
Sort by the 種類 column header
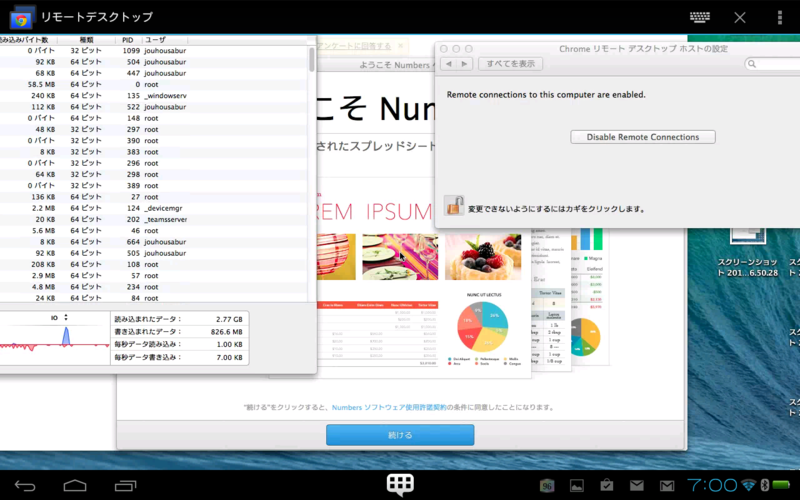(x=86, y=40)
